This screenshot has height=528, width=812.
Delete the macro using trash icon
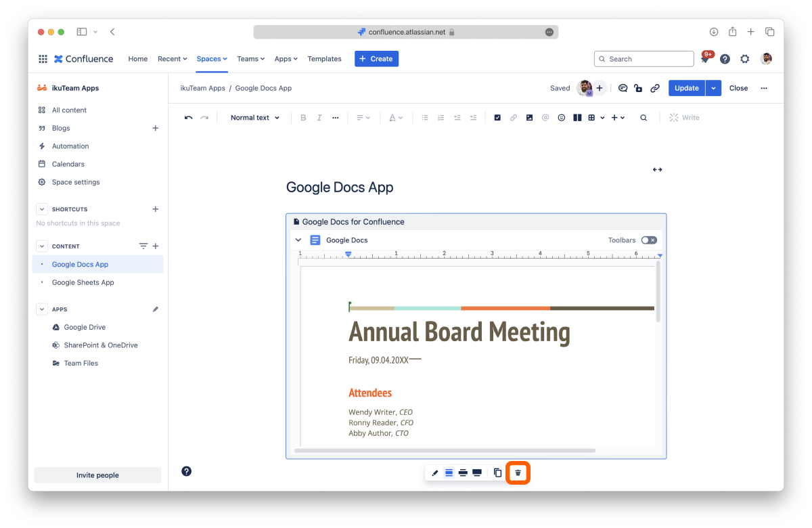(518, 472)
